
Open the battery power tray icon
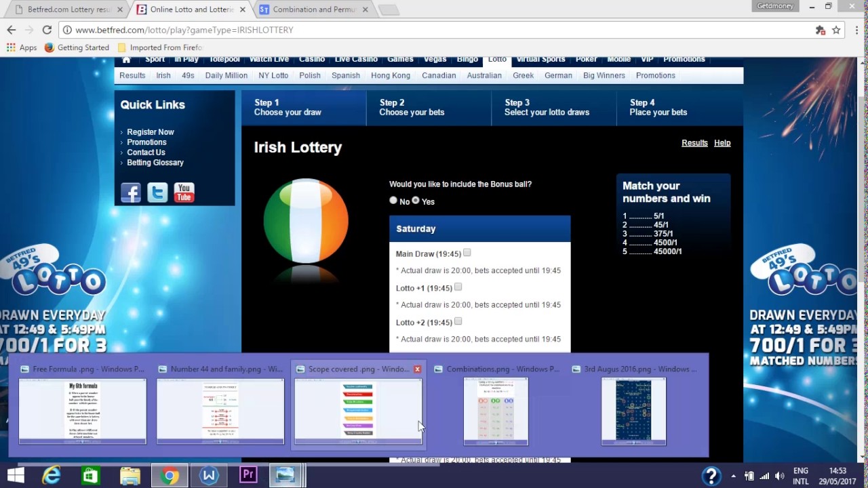pyautogui.click(x=749, y=476)
